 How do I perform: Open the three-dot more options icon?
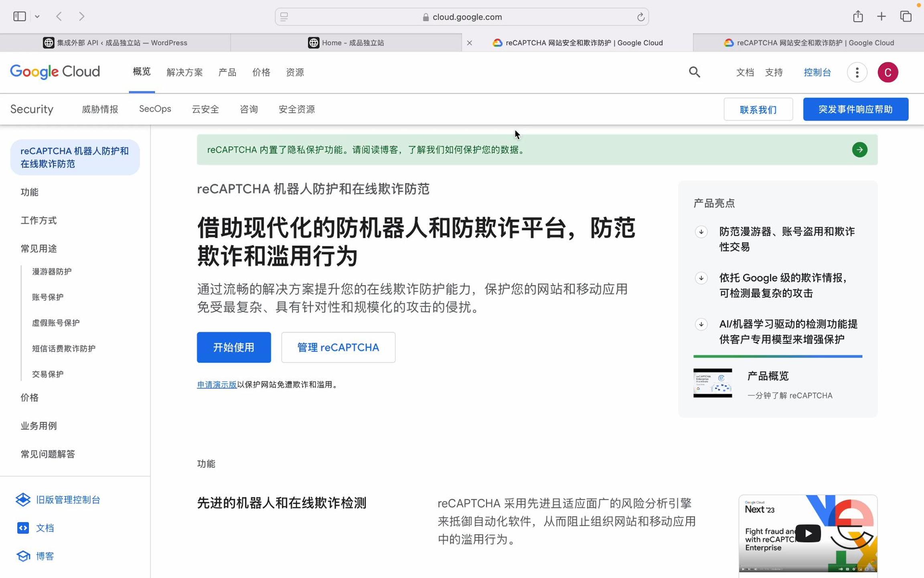click(857, 72)
